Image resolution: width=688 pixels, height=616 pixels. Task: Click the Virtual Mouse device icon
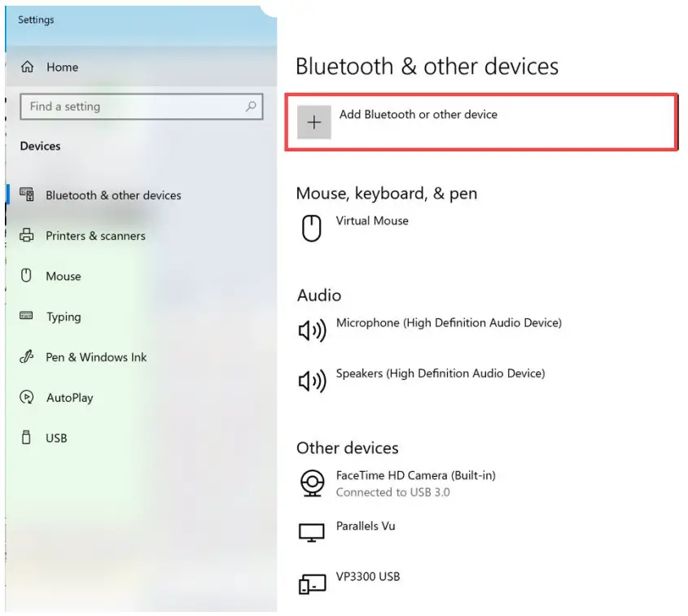312,228
